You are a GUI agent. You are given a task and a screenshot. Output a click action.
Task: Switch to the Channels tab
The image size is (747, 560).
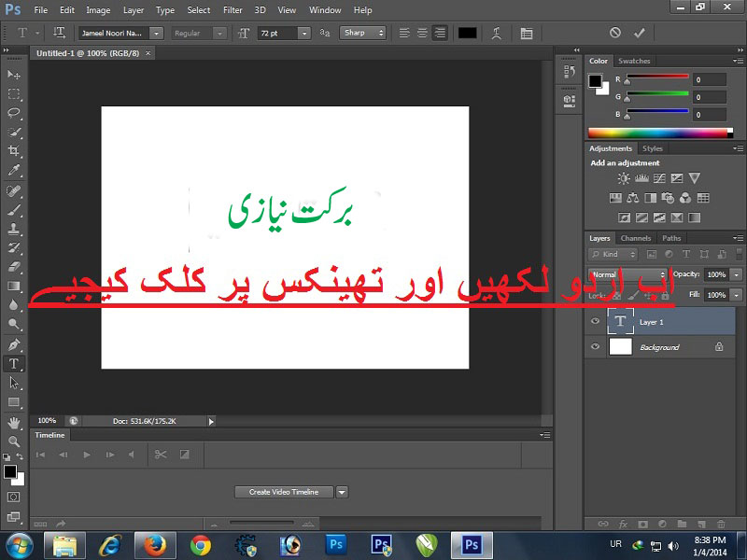click(636, 238)
